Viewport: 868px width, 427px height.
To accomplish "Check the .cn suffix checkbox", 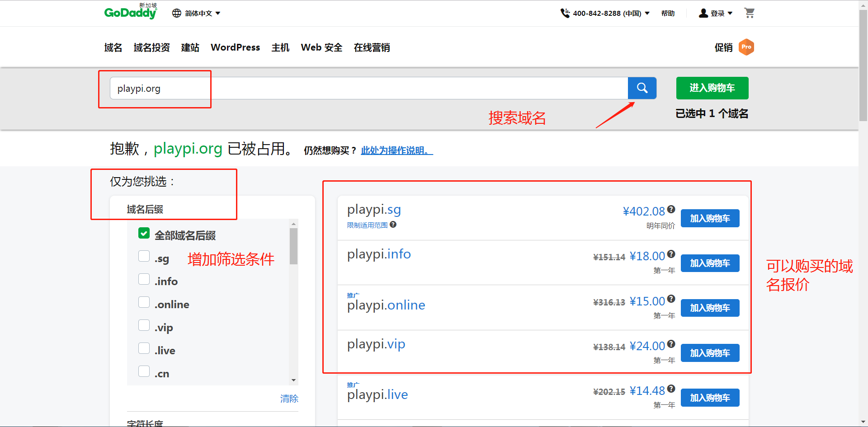I will click(144, 371).
